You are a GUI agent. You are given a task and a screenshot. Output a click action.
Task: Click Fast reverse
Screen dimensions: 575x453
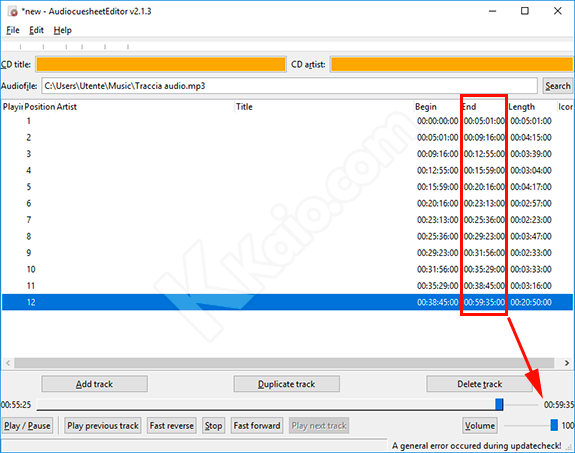[172, 425]
